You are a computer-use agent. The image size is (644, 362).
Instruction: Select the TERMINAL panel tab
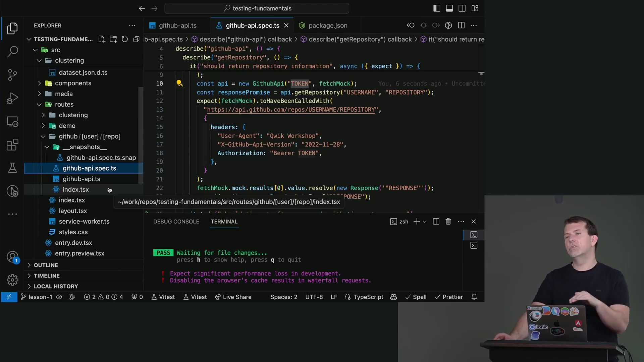point(224,222)
